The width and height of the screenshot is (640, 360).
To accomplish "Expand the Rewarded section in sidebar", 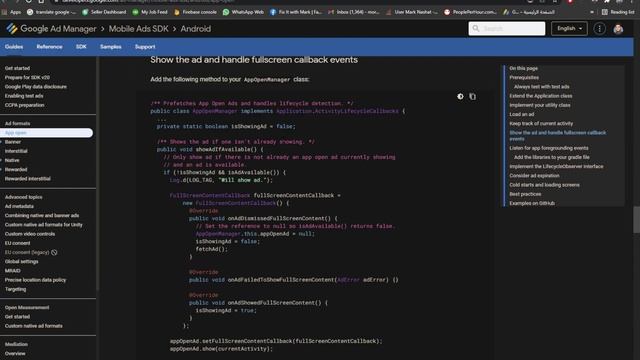I will pos(2,169).
